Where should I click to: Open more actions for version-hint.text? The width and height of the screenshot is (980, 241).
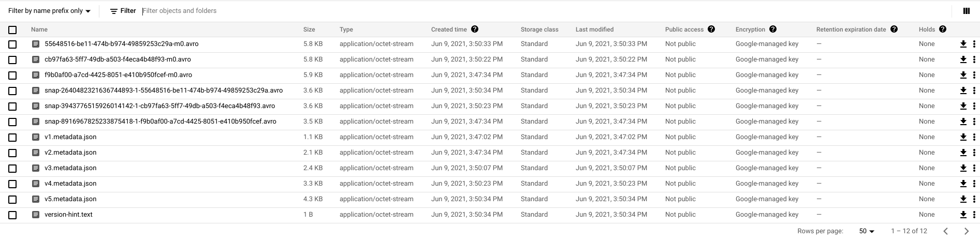pyautogui.click(x=974, y=215)
